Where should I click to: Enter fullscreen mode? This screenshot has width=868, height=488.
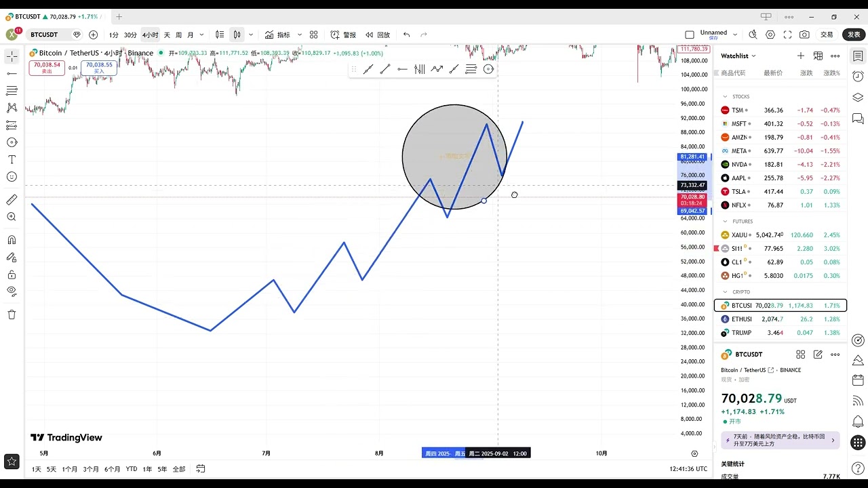click(x=787, y=35)
